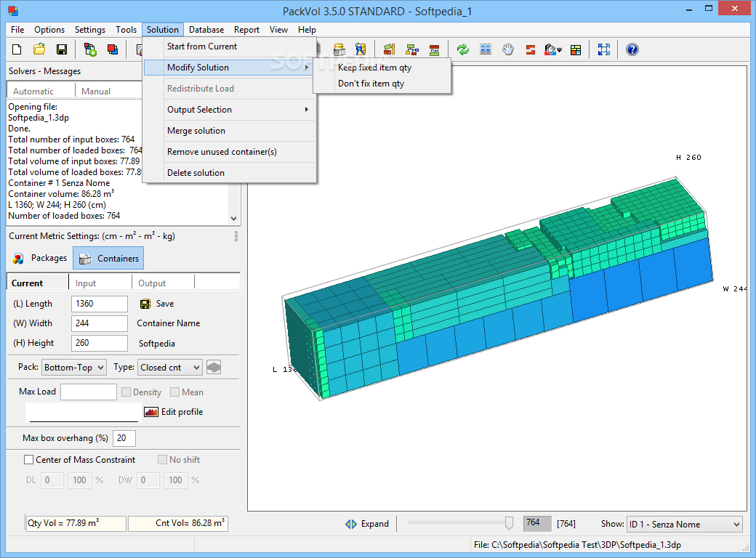
Task: Toggle the No shift checkbox
Action: pos(163,460)
